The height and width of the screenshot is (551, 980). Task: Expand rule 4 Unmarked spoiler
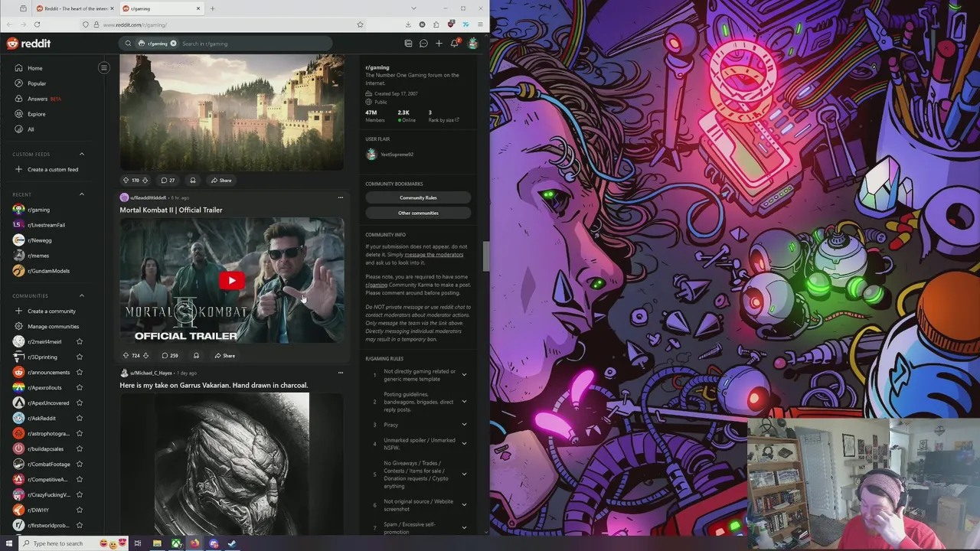(x=464, y=444)
